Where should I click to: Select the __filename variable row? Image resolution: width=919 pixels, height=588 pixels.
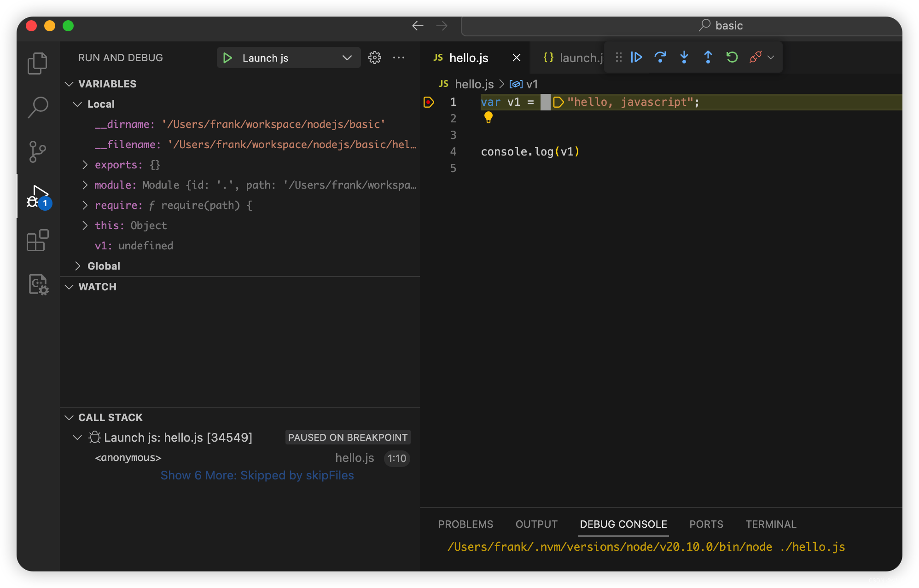(x=240, y=144)
